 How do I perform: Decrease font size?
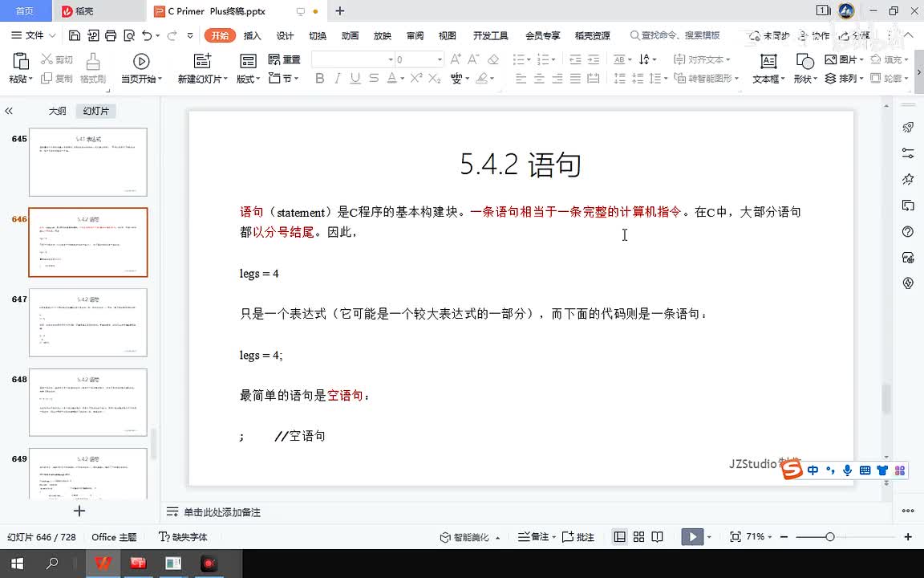click(473, 59)
